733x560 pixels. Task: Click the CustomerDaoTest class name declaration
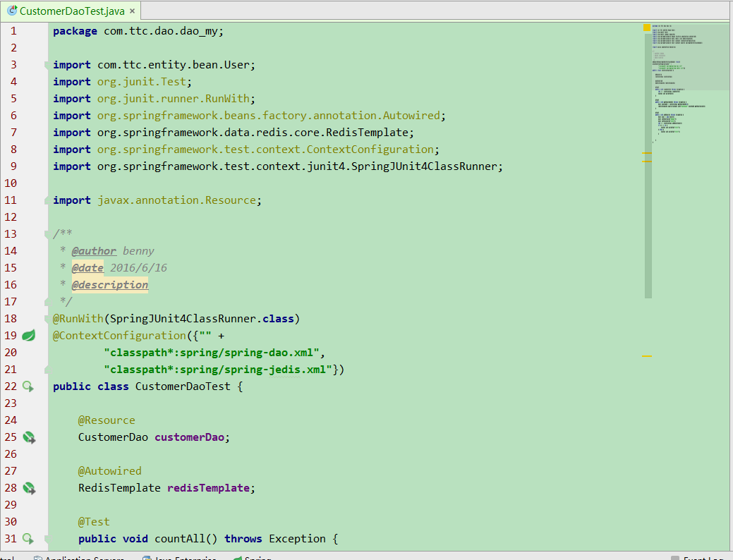[183, 386]
